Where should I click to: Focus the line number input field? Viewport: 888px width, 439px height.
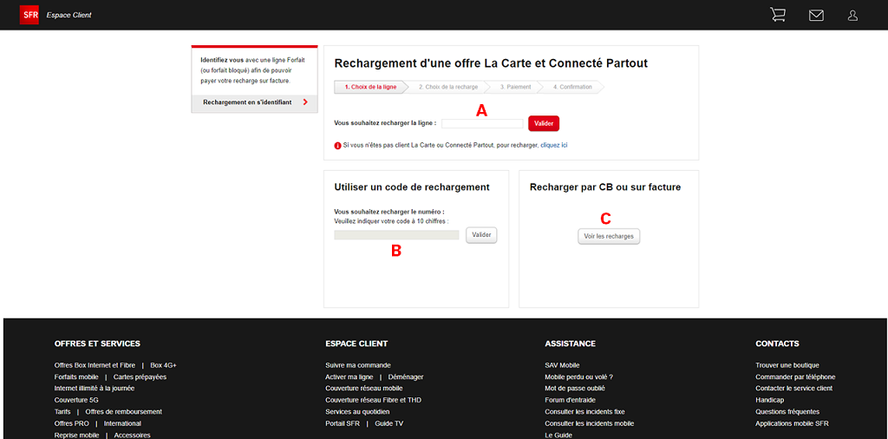(483, 123)
